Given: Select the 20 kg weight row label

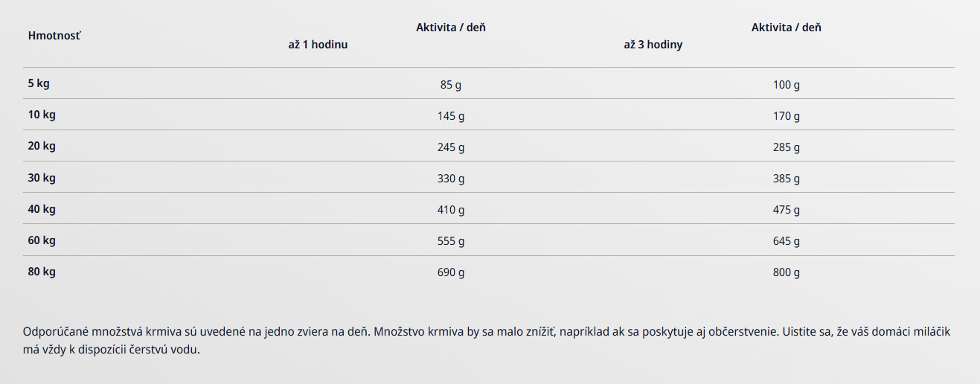Looking at the screenshot, I should coord(42,146).
